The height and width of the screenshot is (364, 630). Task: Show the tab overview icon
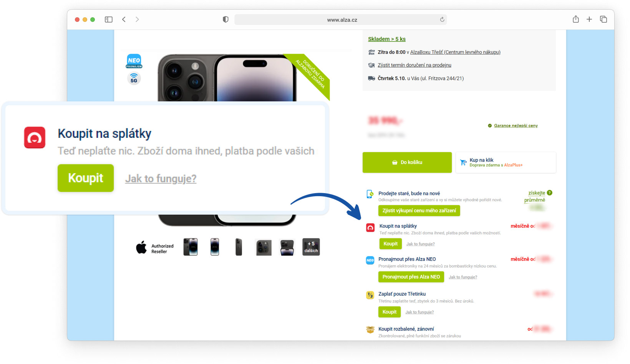(x=603, y=19)
